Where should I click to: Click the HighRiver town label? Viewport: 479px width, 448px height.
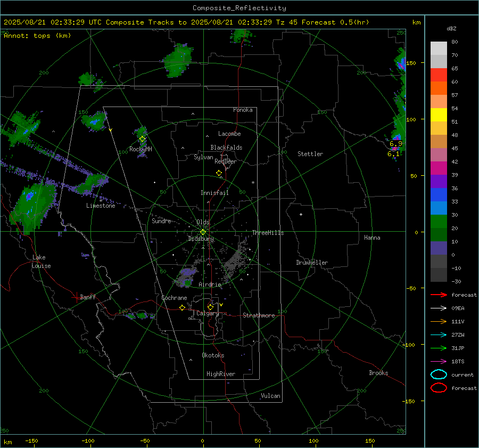(x=221, y=374)
